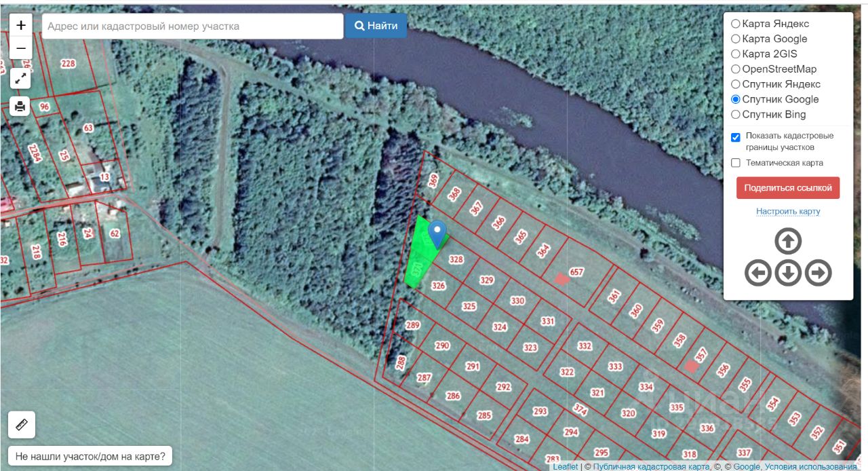Click the Найти search button

tap(376, 26)
